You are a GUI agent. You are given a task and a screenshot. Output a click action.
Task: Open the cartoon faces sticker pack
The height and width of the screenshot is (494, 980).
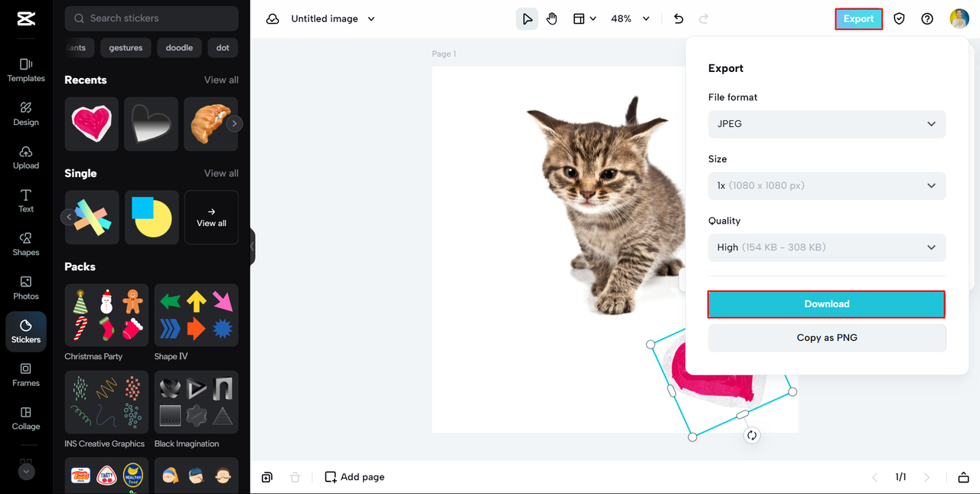196,476
